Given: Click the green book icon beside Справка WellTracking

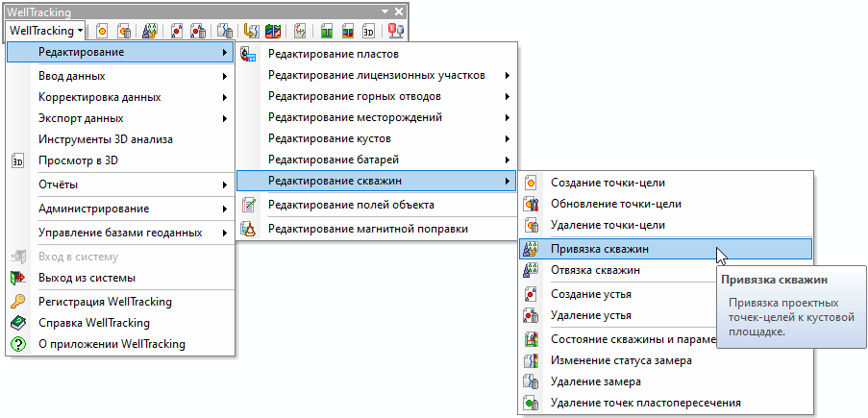Looking at the screenshot, I should click(18, 322).
